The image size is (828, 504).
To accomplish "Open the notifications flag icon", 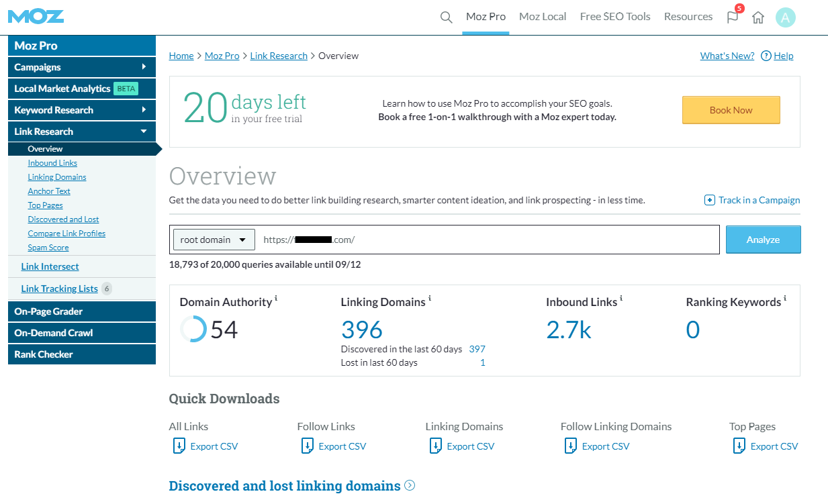I will (733, 17).
